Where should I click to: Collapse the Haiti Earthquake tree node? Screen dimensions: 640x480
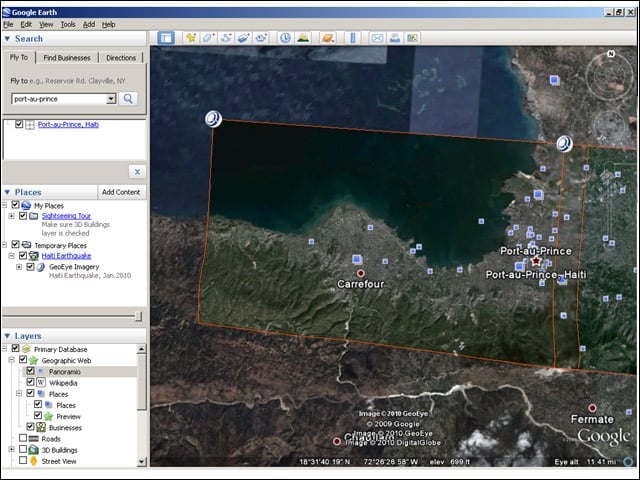[11, 256]
